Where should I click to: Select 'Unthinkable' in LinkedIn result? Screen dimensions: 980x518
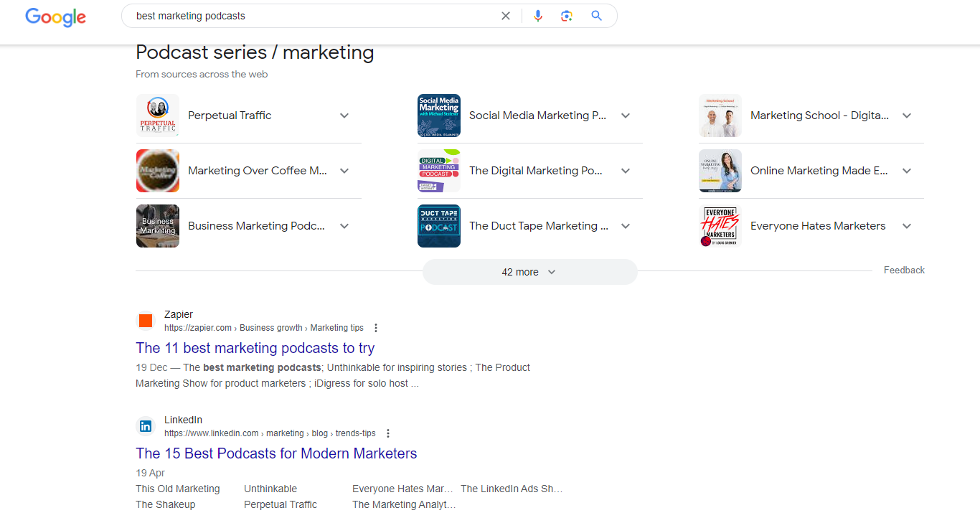pos(270,489)
